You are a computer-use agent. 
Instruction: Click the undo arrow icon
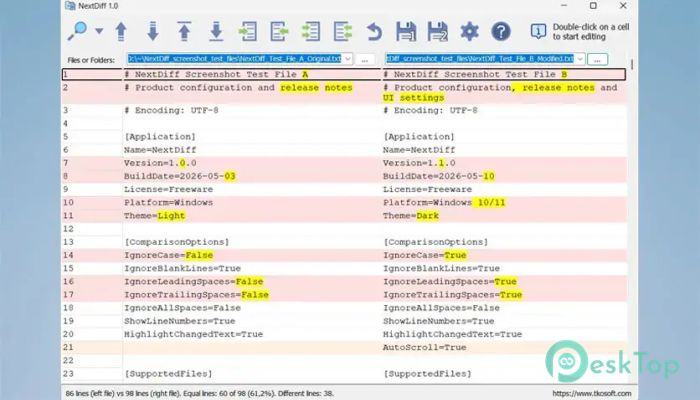coord(374,32)
